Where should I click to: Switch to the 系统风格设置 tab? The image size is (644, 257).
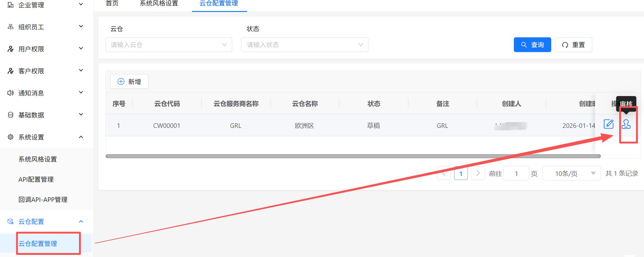coord(159,4)
